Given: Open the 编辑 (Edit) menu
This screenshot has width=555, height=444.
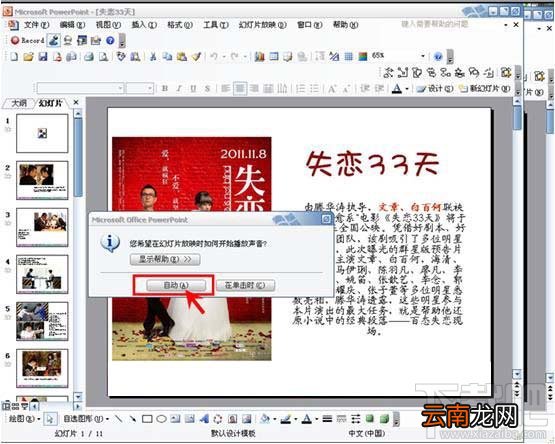Looking at the screenshot, I should [72, 25].
